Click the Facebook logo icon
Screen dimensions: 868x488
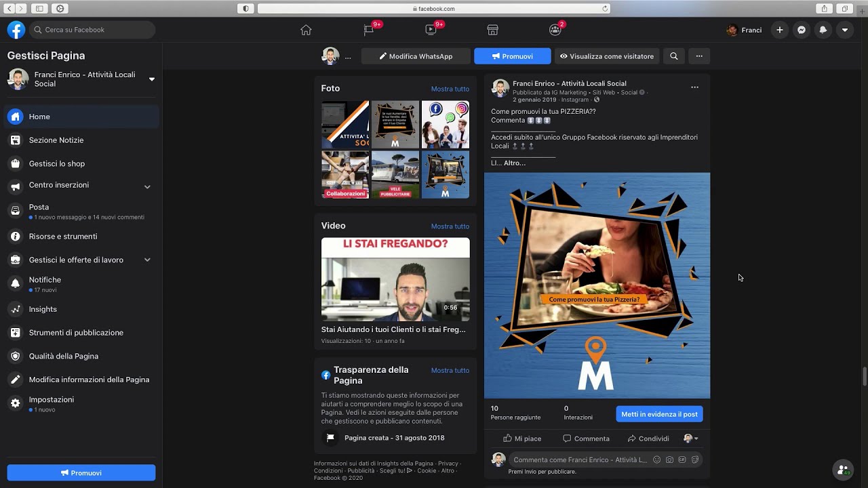(16, 30)
